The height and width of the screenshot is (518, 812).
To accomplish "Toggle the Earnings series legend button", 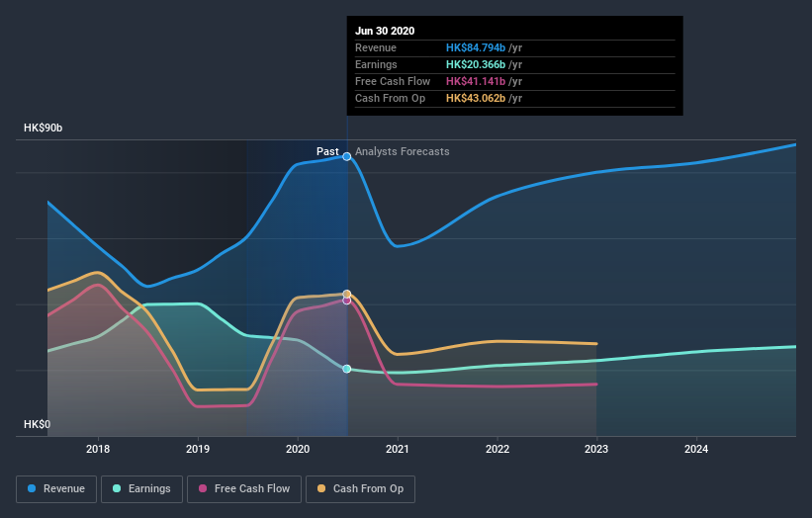I will pos(141,489).
